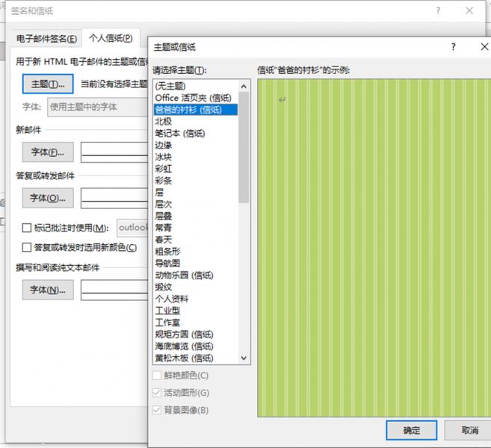Select the 个人信纸 tab
Viewport: 491px width, 448px height.
[111, 38]
